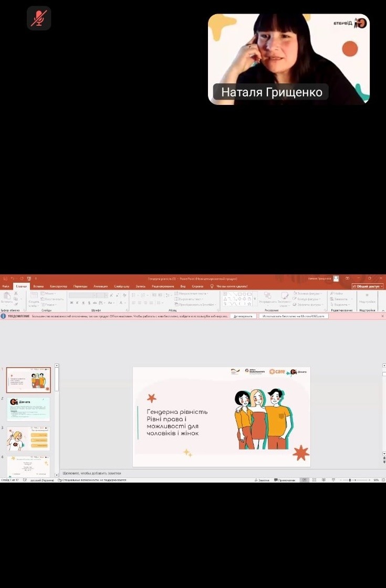Click the Undo arrow in title bar
Screen dimensions: 386x588
(12, 279)
